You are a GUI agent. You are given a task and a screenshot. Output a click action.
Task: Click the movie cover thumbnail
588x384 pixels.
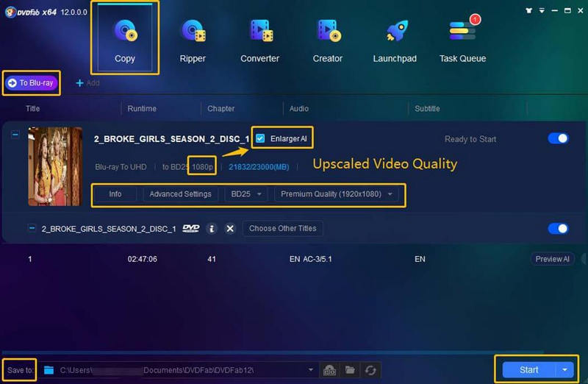click(55, 166)
